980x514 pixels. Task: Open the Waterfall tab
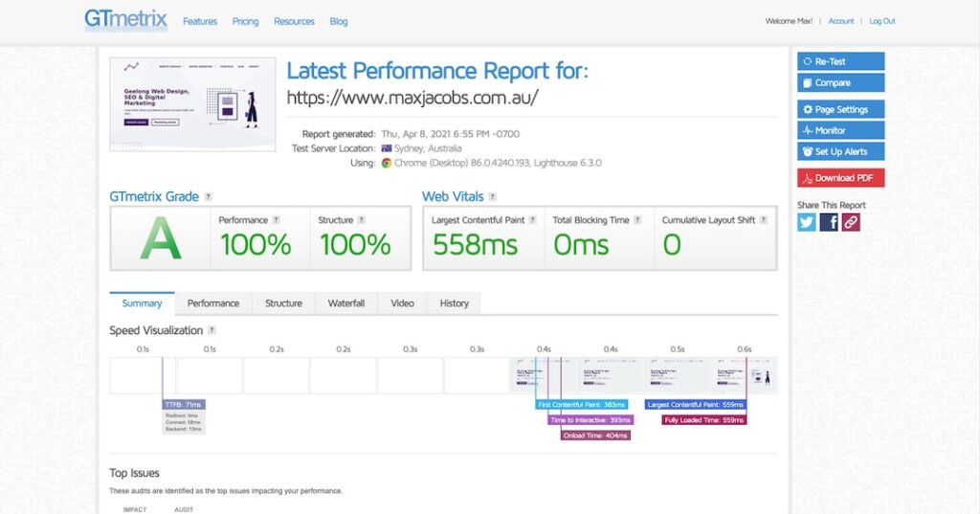(346, 303)
